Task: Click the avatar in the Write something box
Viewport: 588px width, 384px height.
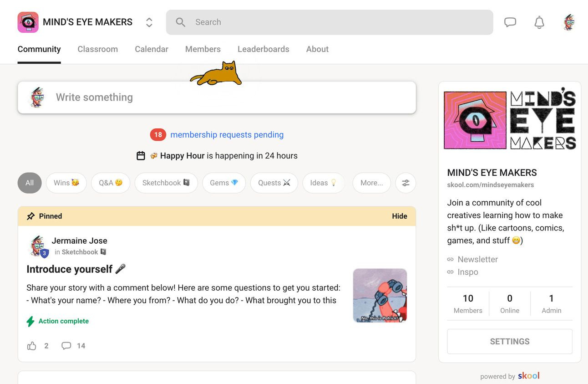Action: [x=37, y=97]
